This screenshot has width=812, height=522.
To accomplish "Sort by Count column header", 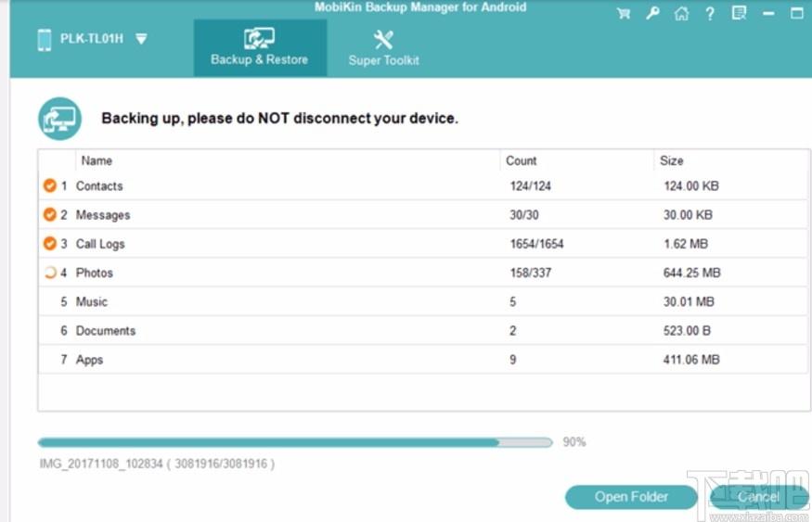I will (x=521, y=161).
